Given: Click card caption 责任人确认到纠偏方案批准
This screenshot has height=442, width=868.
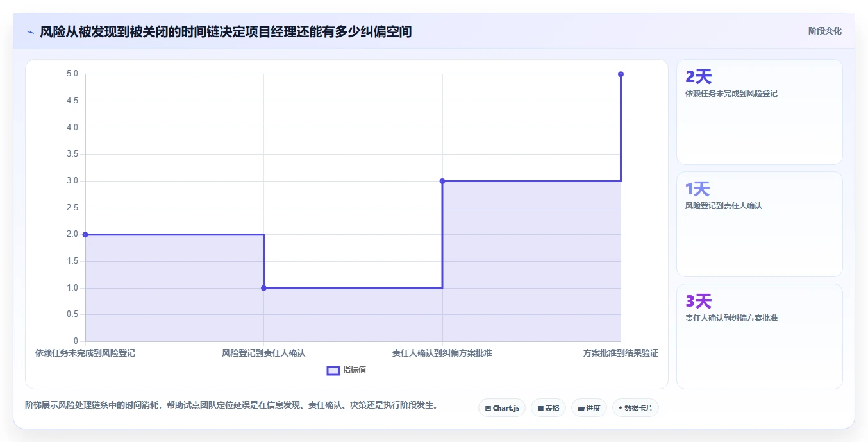Looking at the screenshot, I should pos(731,318).
